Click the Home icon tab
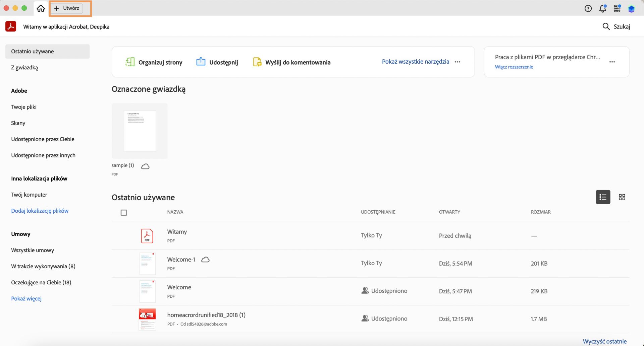 point(41,8)
